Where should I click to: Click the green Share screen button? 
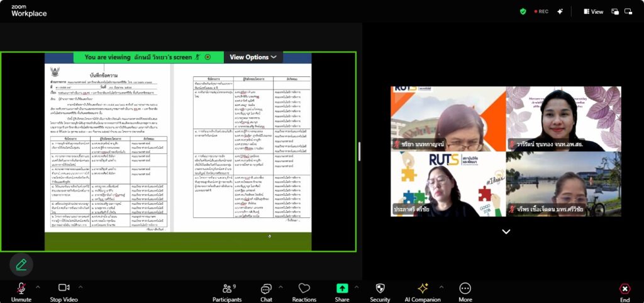[342, 292]
